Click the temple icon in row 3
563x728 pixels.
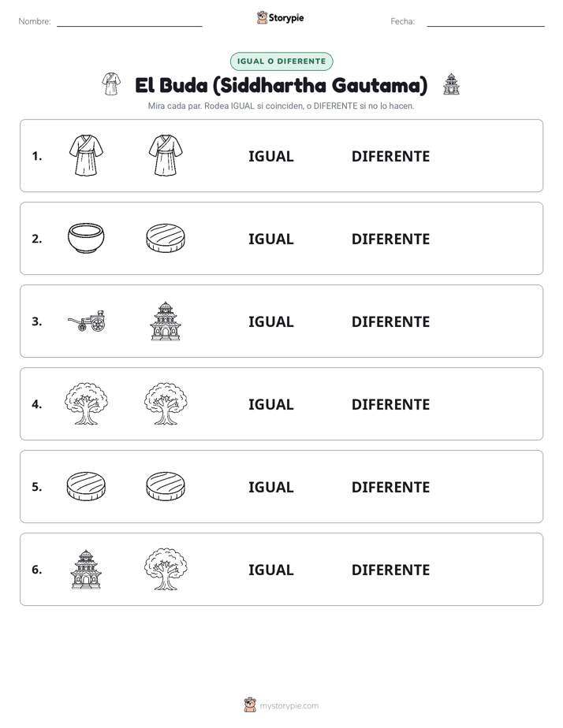[166, 321]
